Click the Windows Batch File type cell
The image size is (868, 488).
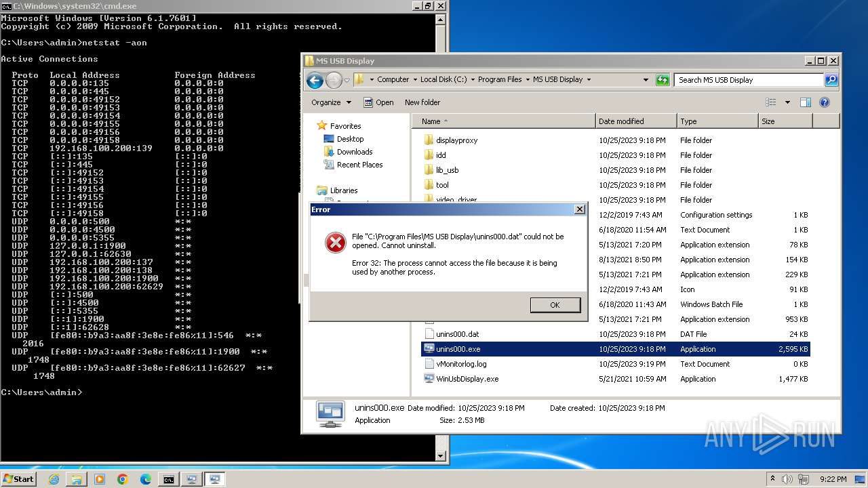(x=711, y=304)
